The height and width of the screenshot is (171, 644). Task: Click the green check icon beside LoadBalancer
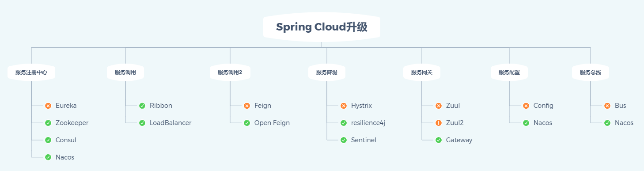(x=142, y=123)
